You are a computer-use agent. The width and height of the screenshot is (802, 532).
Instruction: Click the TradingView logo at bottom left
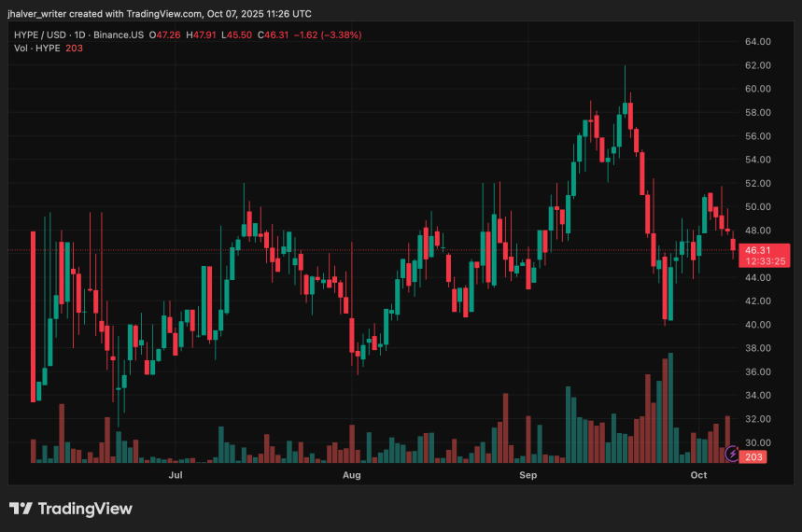point(71,509)
